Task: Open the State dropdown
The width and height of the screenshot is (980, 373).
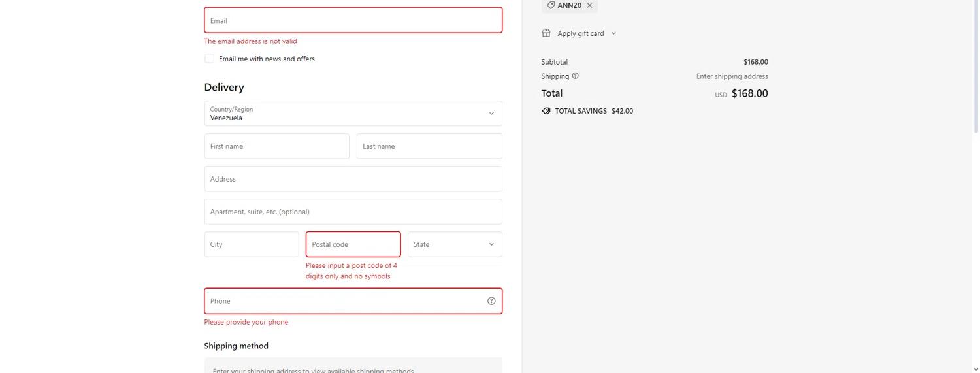Action: click(x=455, y=244)
